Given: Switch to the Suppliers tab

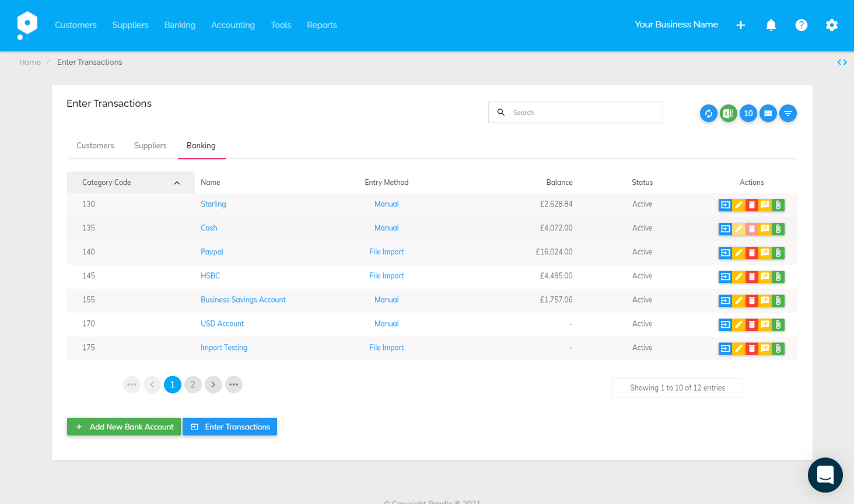Looking at the screenshot, I should tap(150, 146).
